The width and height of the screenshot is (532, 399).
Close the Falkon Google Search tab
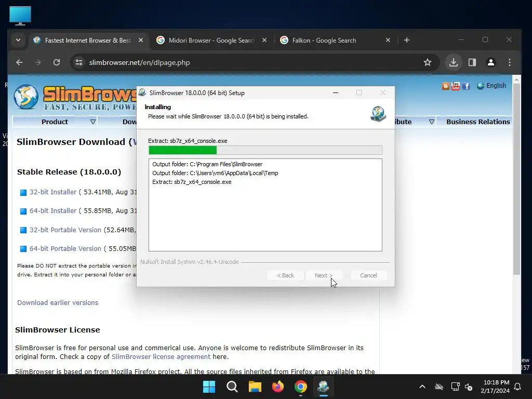coord(388,41)
